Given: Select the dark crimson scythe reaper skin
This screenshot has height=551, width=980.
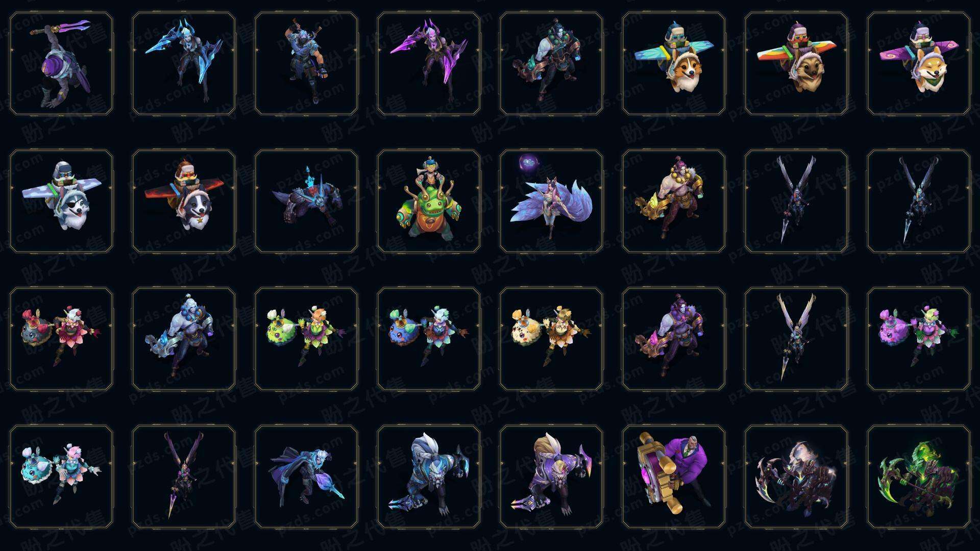Looking at the screenshot, I should (x=796, y=477).
